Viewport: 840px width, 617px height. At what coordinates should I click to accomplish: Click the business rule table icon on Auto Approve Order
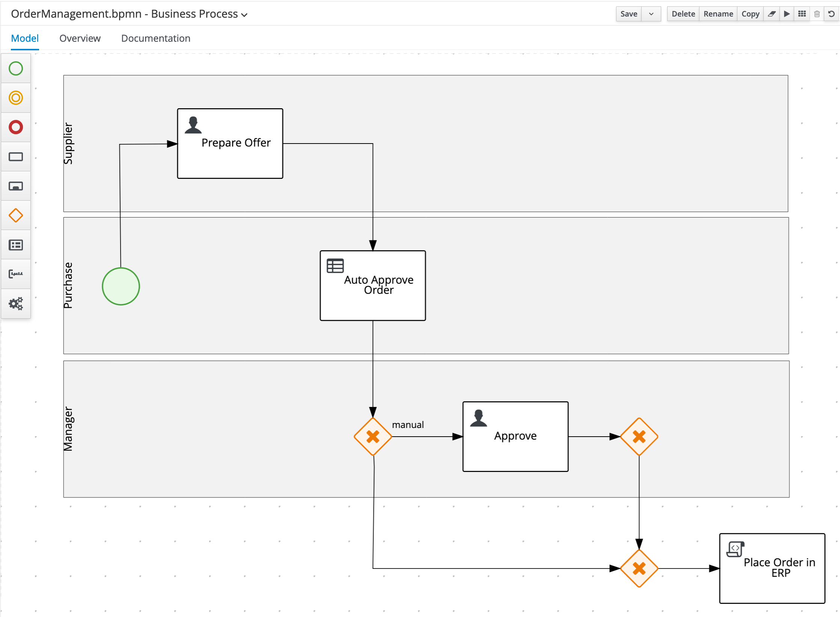coord(335,266)
